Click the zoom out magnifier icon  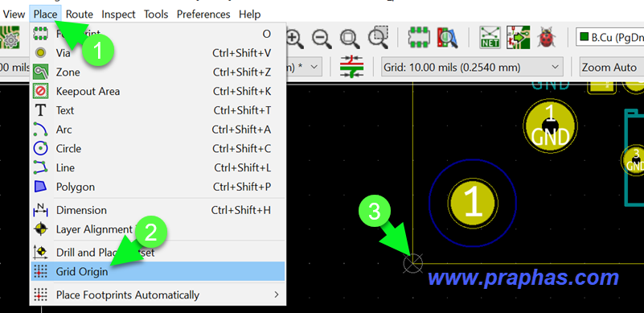[321, 39]
